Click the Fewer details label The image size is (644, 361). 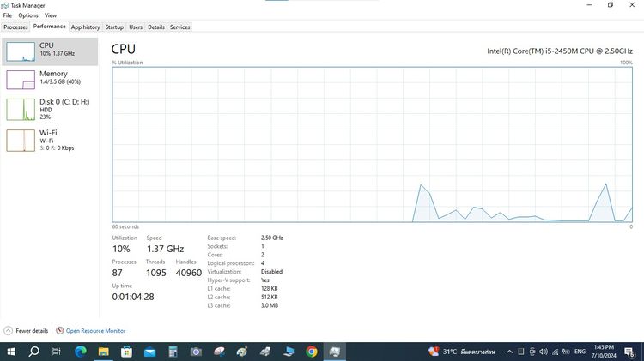(x=32, y=331)
